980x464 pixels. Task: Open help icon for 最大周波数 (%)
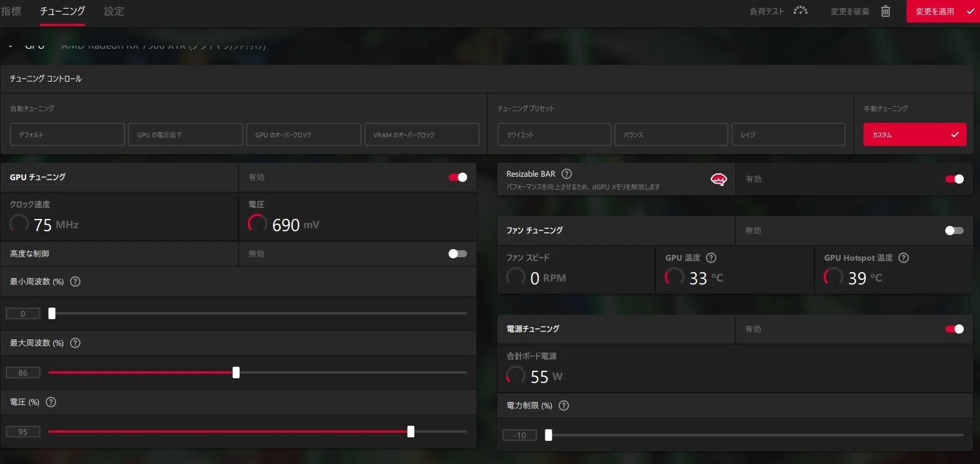(x=75, y=343)
